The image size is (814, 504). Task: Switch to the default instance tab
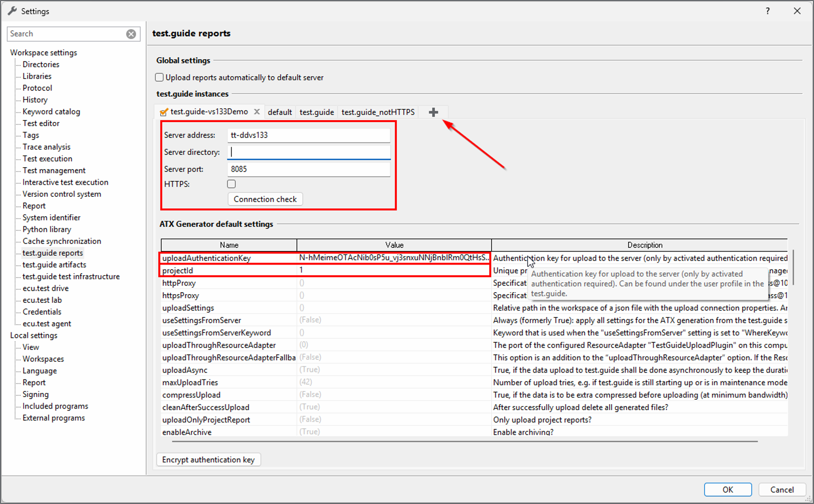[280, 112]
